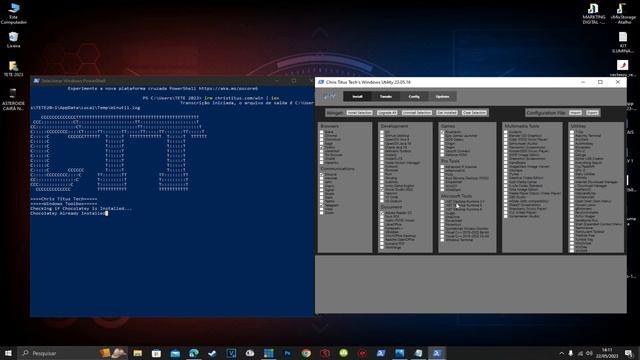Viewport: 640px width, 360px height.
Task: Click the Install Selection button
Action: click(360, 113)
